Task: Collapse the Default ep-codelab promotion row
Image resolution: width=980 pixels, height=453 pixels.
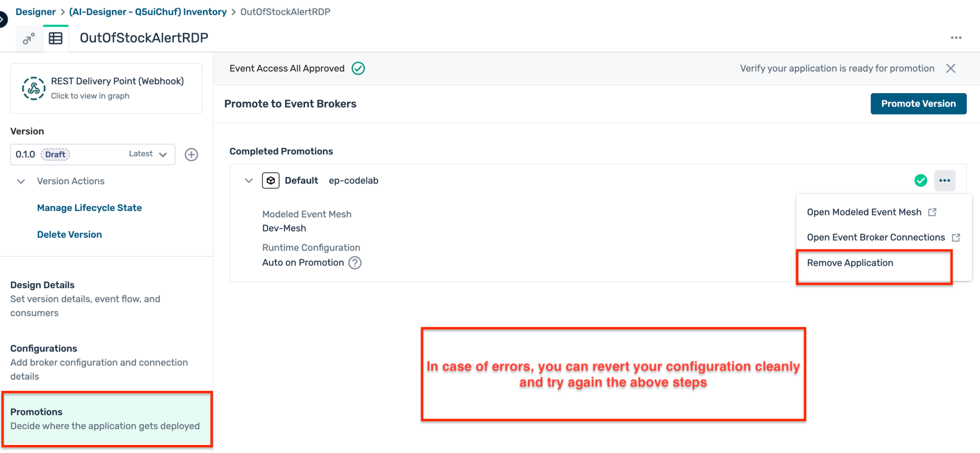Action: pos(249,181)
